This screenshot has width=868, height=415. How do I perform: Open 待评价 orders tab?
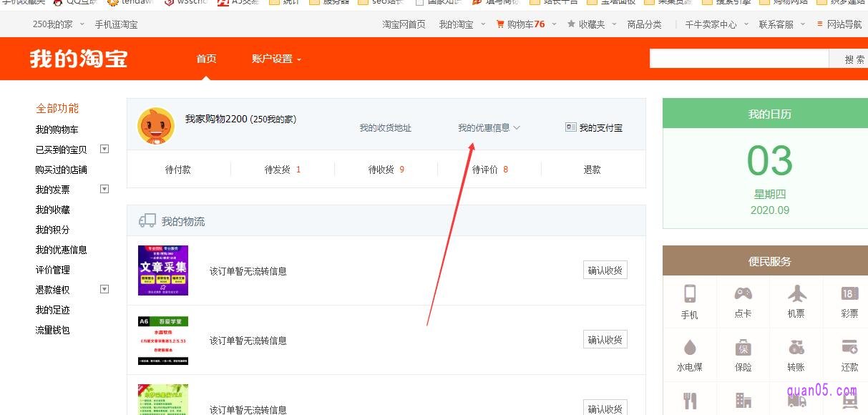tap(490, 170)
